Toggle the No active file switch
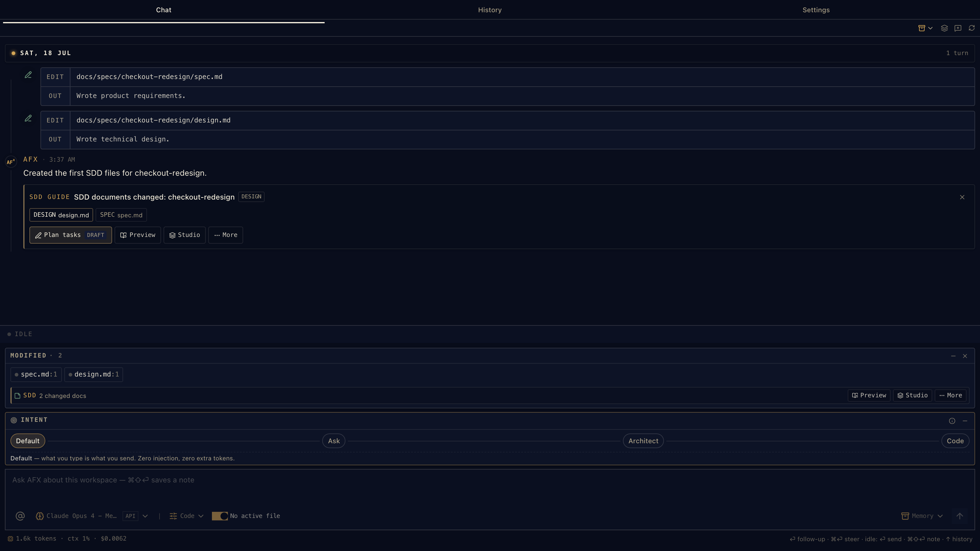The image size is (980, 551). coord(220,516)
